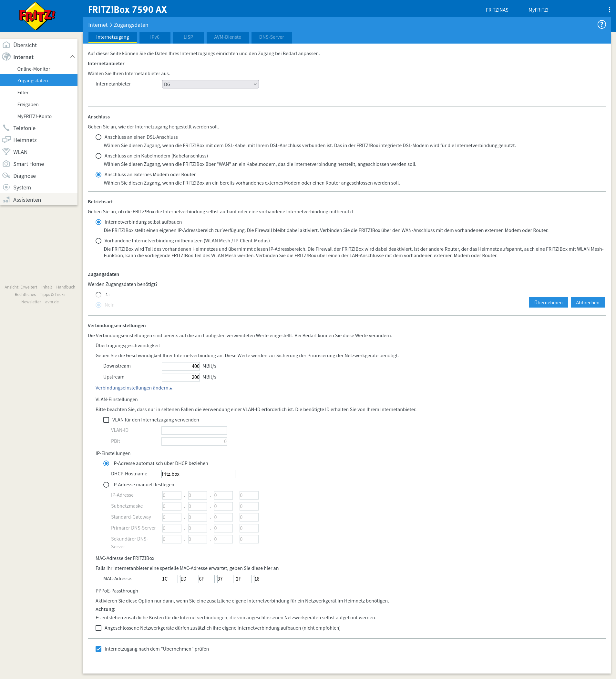Toggle PPPoE-Passthrough checkbox
The height and width of the screenshot is (679, 616).
(x=98, y=628)
